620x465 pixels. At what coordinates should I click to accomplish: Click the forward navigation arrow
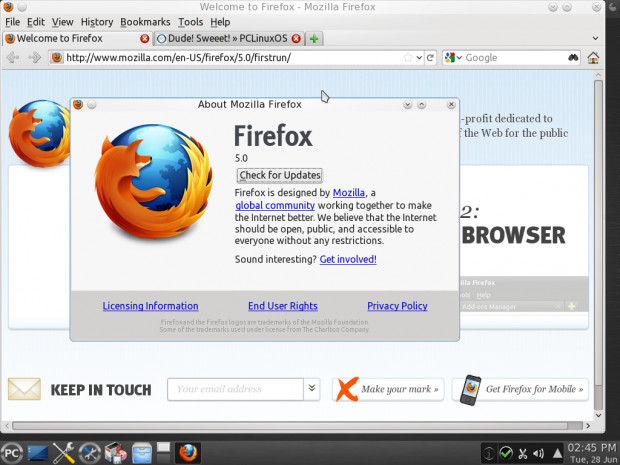click(35, 58)
